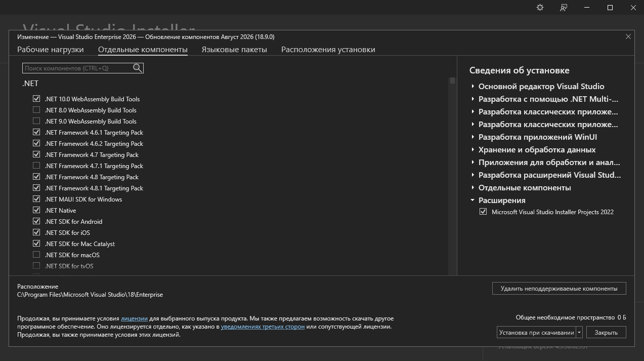The width and height of the screenshot is (644, 361).
Task: Enable .NET 8.0 WebAssembly Build Tools
Action: tap(36, 110)
